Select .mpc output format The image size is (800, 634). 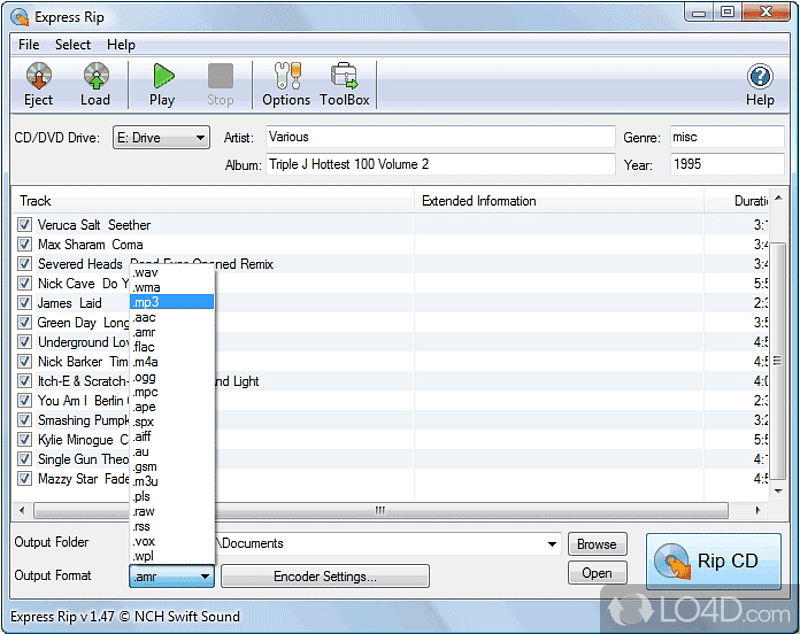tap(172, 392)
